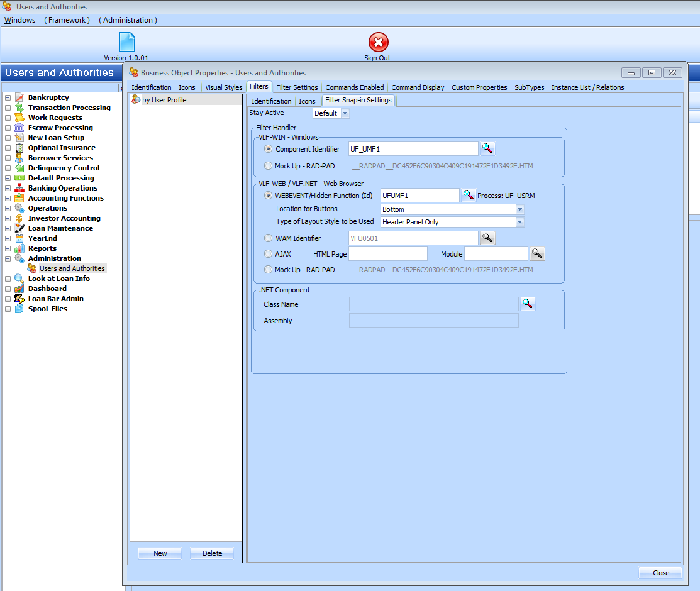Screen dimensions: 700x591
Task: Click the Bankruptcy tree icon
Action: pos(19,97)
